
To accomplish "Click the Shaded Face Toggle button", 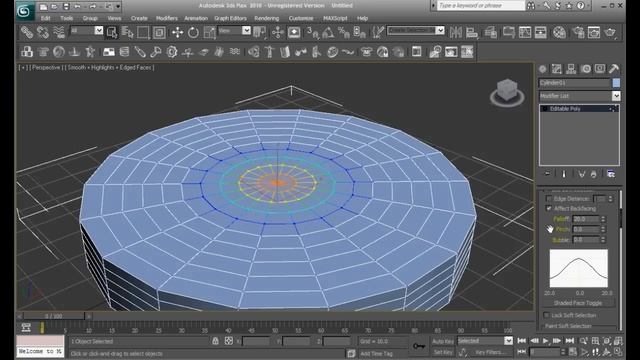I will (578, 303).
